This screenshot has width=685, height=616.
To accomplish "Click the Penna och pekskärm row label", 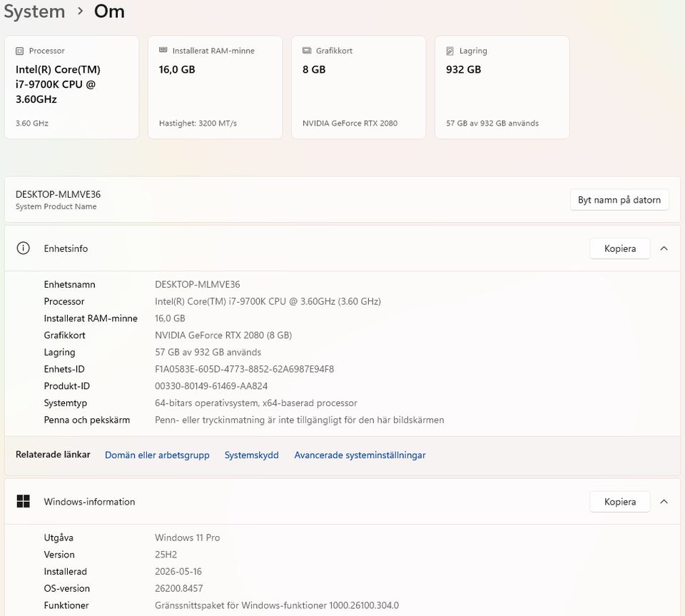I will (87, 420).
